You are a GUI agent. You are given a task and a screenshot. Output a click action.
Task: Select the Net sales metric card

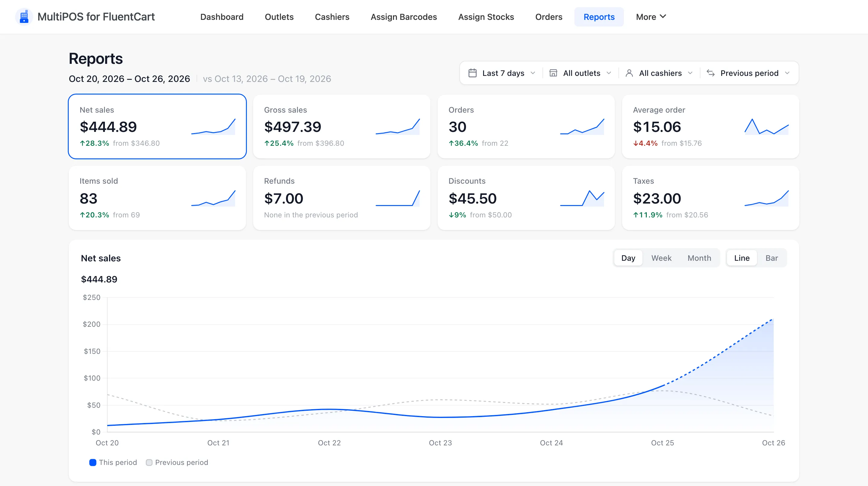pos(157,126)
